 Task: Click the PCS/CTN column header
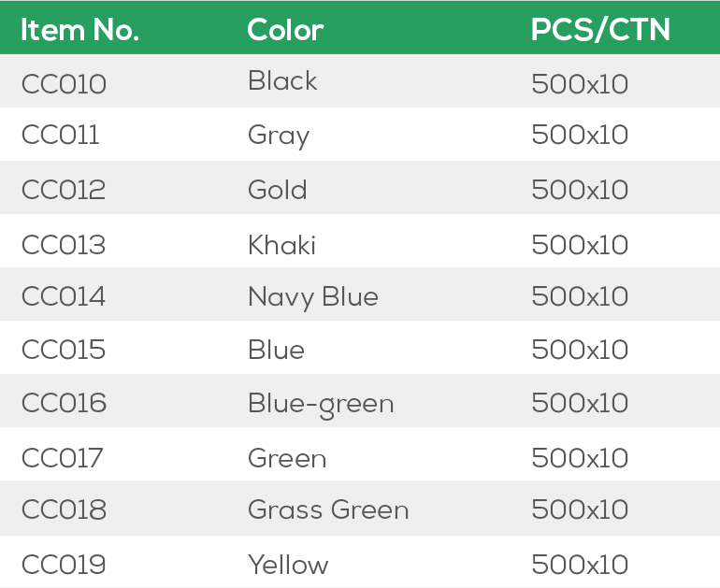[x=600, y=30]
